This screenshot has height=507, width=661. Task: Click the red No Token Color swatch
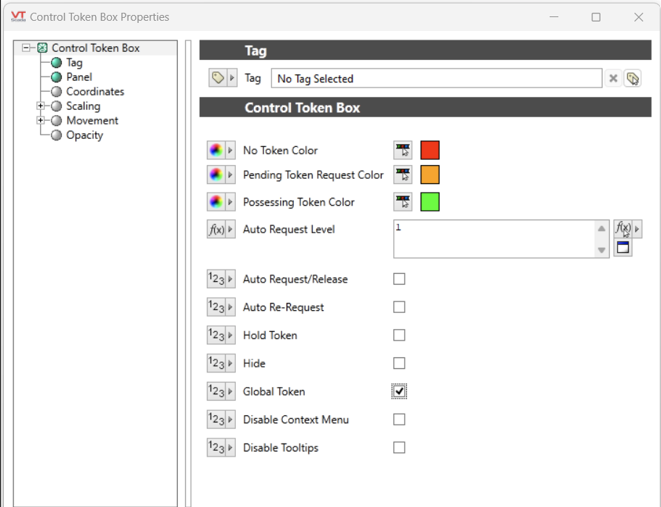(x=430, y=150)
